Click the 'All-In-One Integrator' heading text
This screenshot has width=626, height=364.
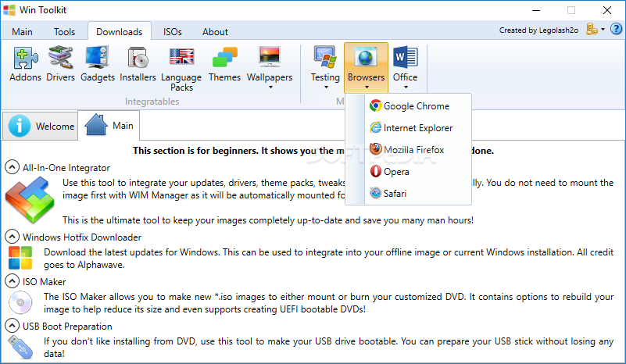pos(66,168)
